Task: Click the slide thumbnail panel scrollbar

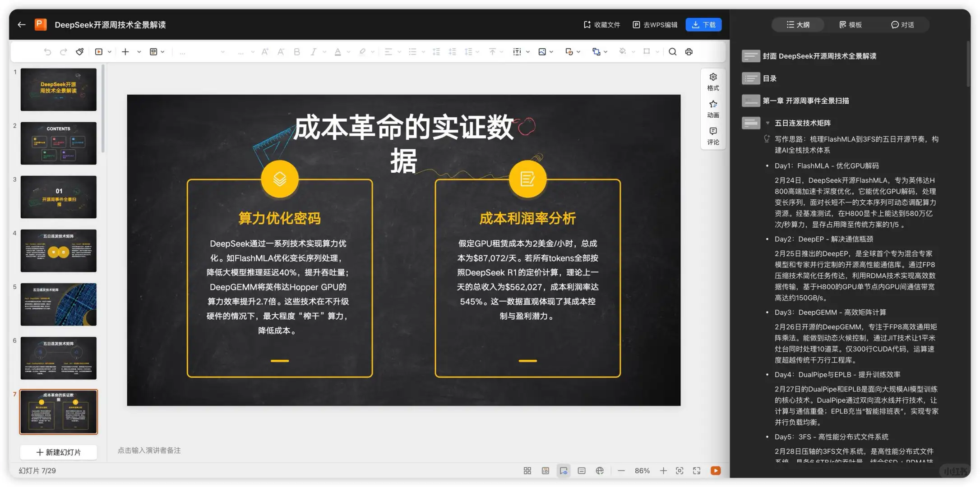Action: pyautogui.click(x=103, y=108)
